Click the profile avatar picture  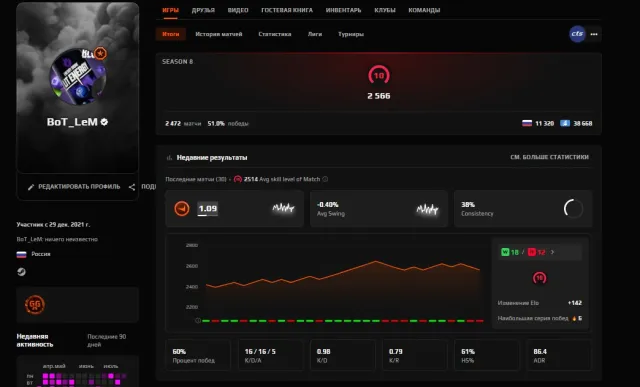coord(78,77)
